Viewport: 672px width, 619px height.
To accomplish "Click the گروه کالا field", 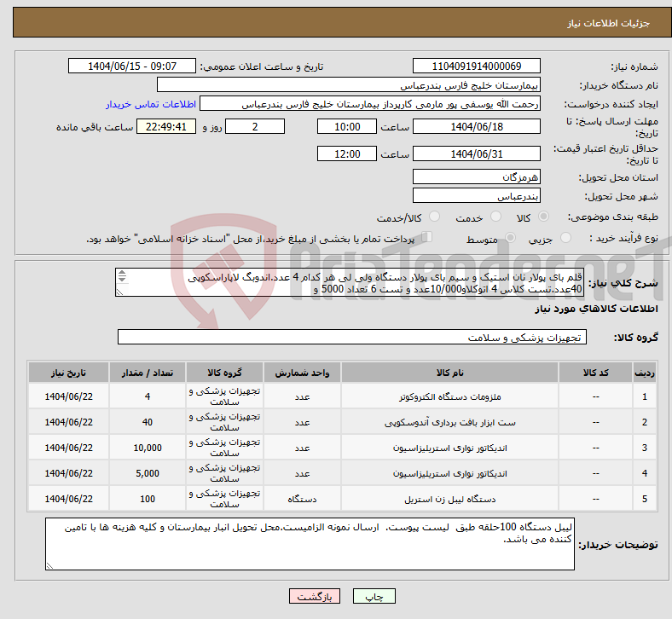I will 350,338.
